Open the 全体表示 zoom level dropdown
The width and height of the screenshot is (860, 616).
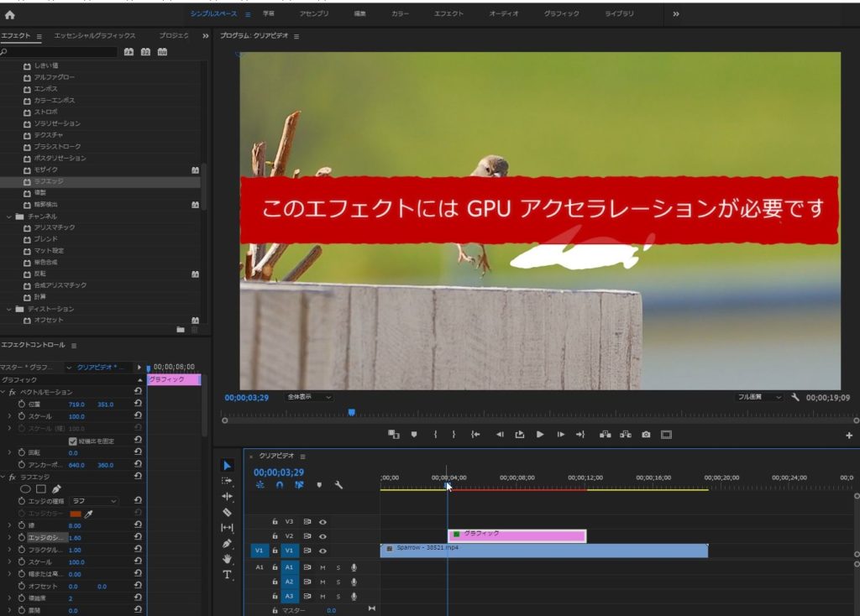pos(309,397)
